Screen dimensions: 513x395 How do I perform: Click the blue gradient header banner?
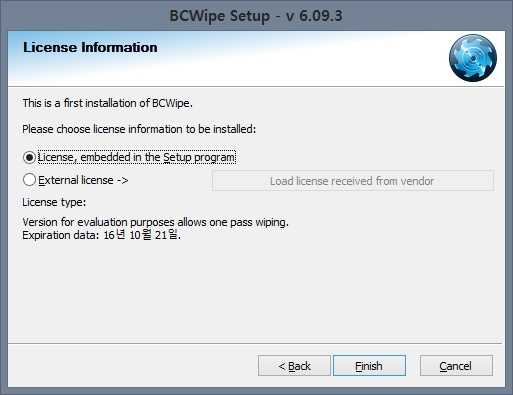[256, 59]
